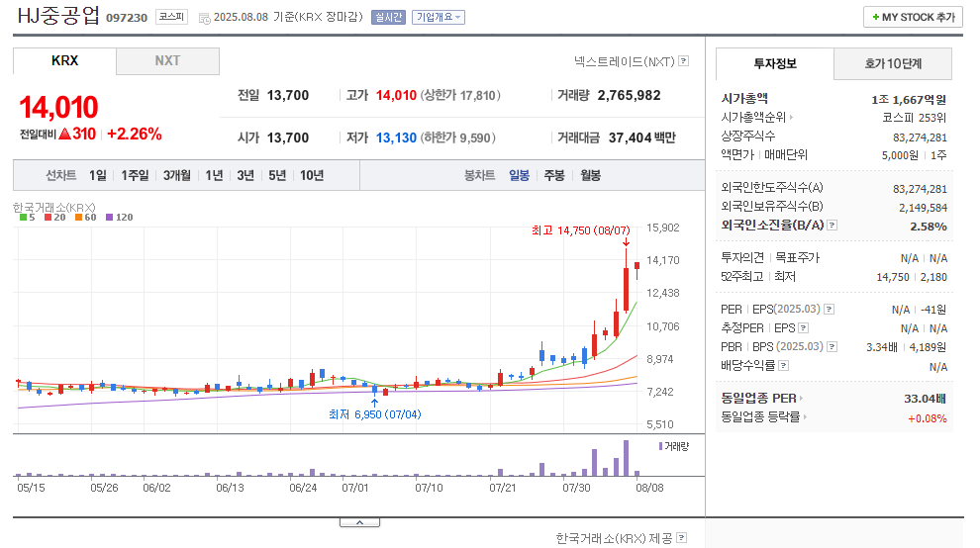
Task: Click the purple 120 moving-average legend swatch
Action: (109, 218)
